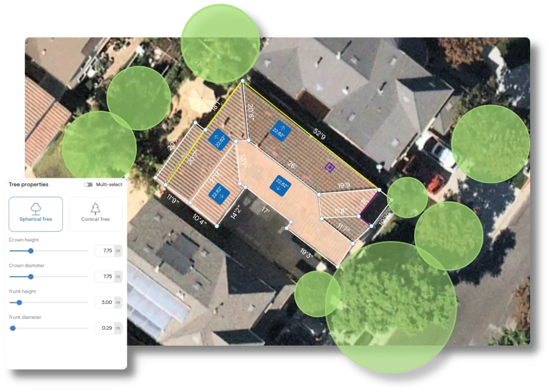This screenshot has height=392, width=550.
Task: Click the Trunk height slider handle
Action: pyautogui.click(x=19, y=302)
